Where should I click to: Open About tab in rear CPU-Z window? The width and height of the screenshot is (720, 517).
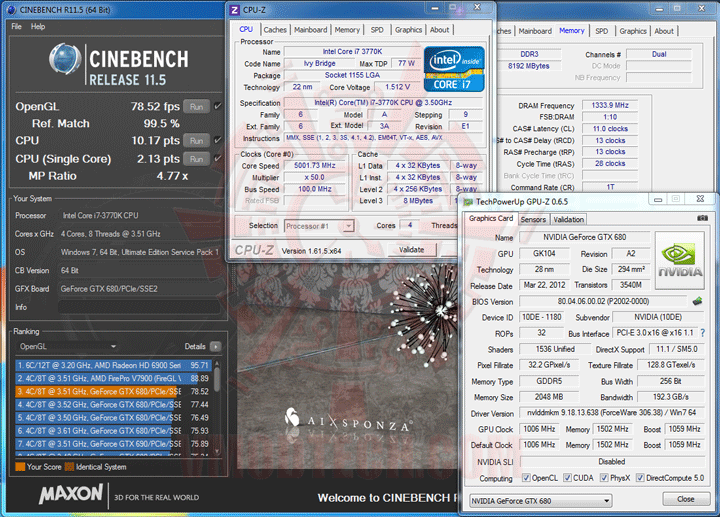click(x=664, y=31)
